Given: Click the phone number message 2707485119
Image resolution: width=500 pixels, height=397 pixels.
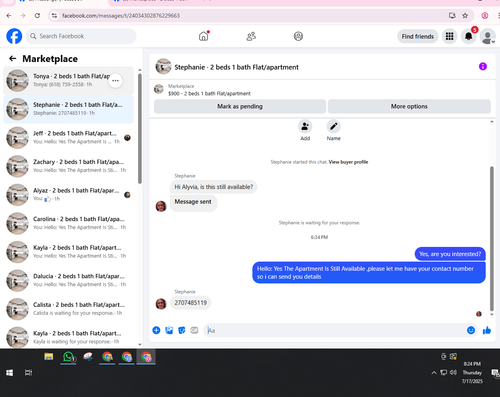Looking at the screenshot, I should (191, 303).
